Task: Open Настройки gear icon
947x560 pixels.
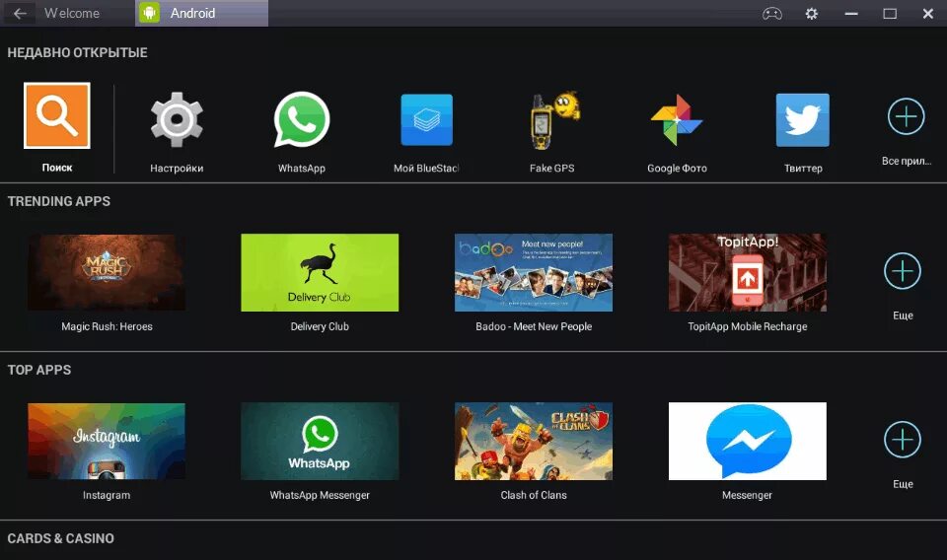Action: (x=177, y=119)
